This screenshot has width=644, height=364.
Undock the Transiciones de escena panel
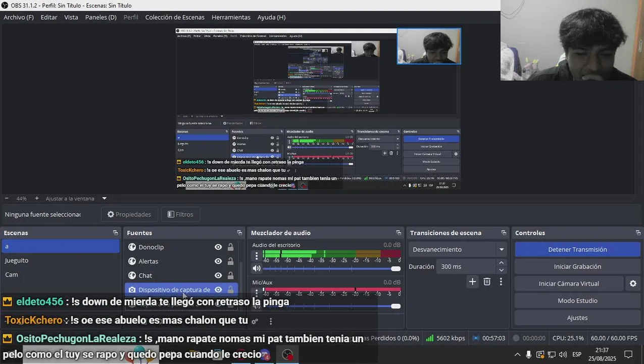click(504, 233)
